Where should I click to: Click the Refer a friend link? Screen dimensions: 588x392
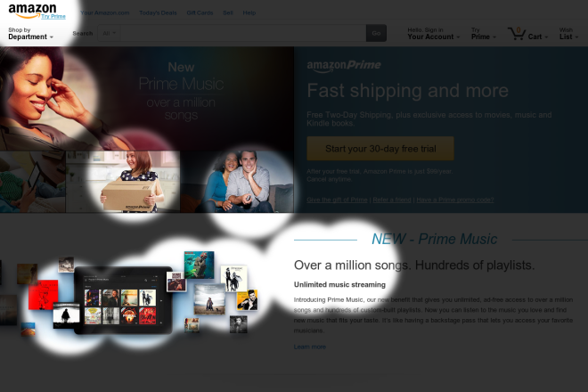[x=392, y=200]
